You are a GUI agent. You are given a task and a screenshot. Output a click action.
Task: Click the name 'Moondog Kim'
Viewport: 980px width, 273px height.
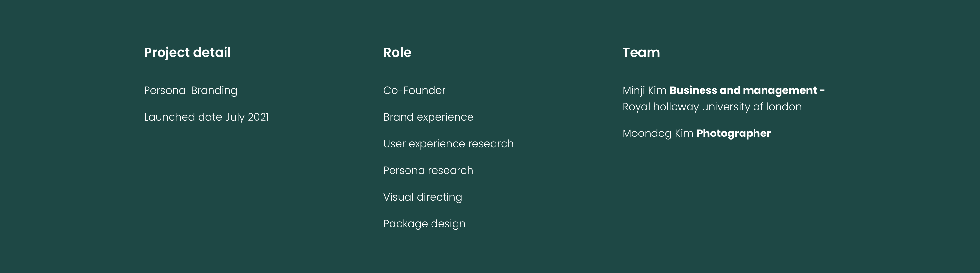point(658,134)
